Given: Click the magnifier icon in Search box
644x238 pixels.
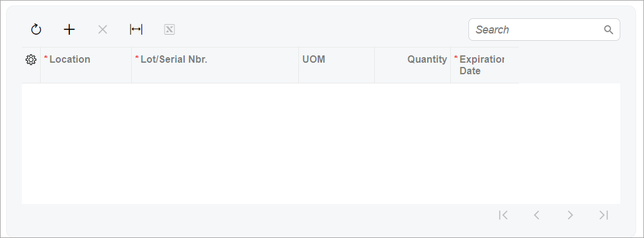Looking at the screenshot, I should pos(608,30).
